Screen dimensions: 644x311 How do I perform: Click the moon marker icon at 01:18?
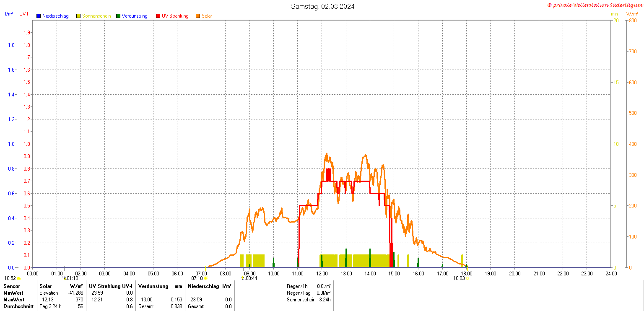point(65,278)
